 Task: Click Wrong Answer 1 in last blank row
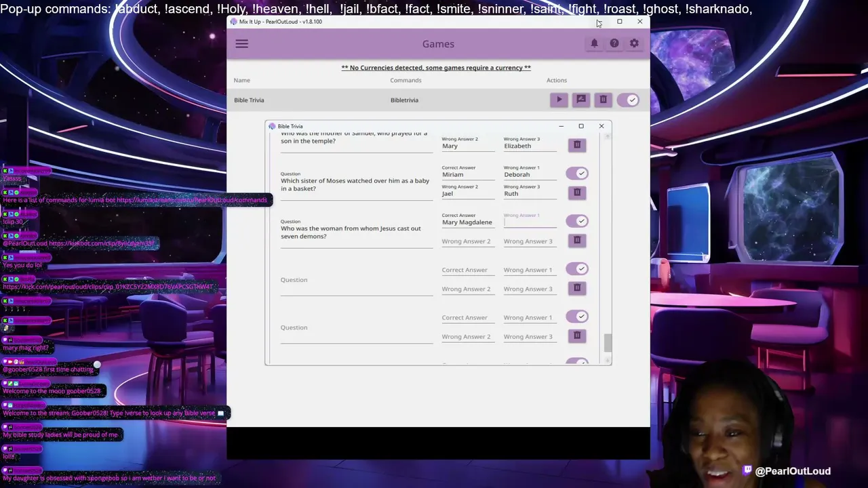[530, 317]
